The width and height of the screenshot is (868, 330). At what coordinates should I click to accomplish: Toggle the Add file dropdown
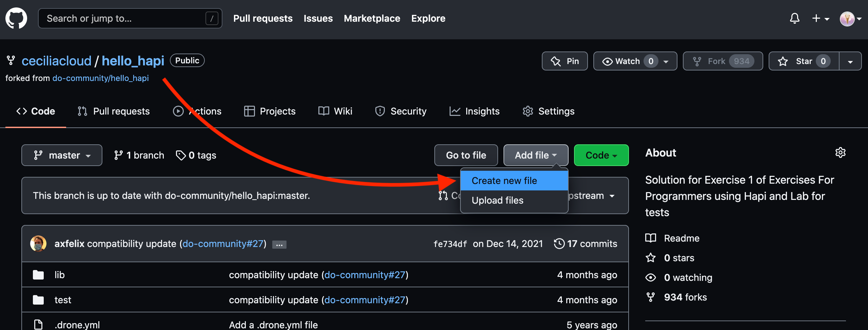(x=536, y=155)
